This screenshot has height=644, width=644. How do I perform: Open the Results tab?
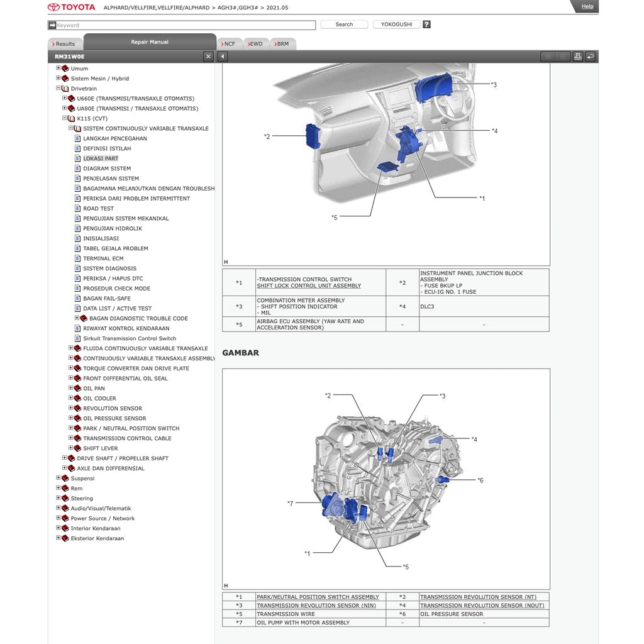click(65, 43)
